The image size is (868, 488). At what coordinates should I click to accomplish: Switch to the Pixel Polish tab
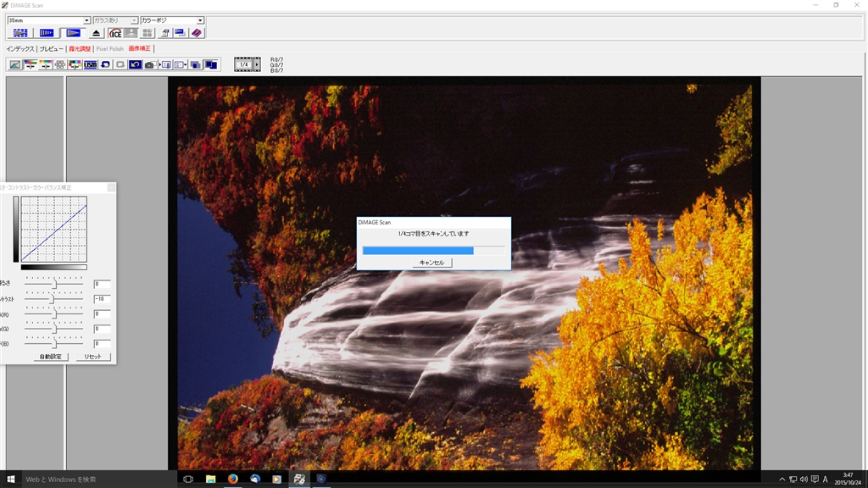pos(110,48)
